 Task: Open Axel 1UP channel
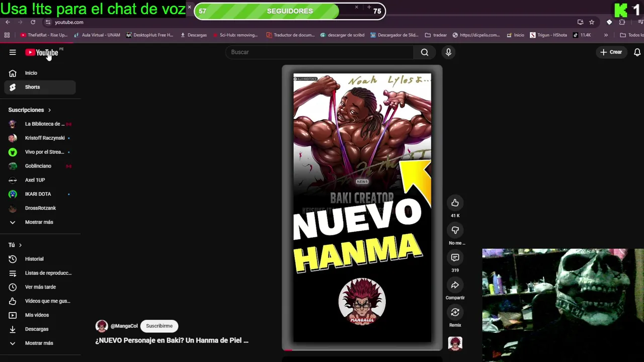[x=40, y=180]
